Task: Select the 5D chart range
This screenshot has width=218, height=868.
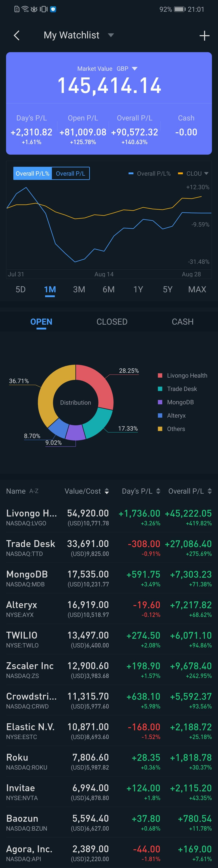Action: click(21, 289)
